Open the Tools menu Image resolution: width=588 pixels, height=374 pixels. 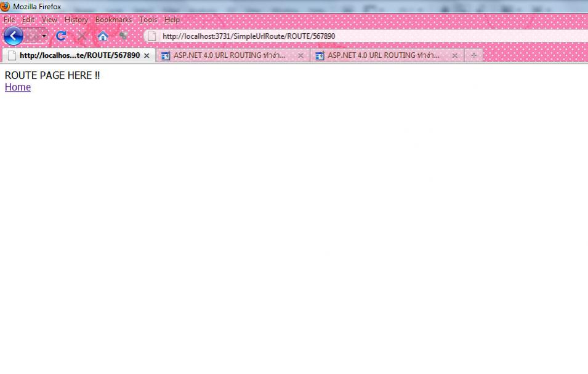148,20
